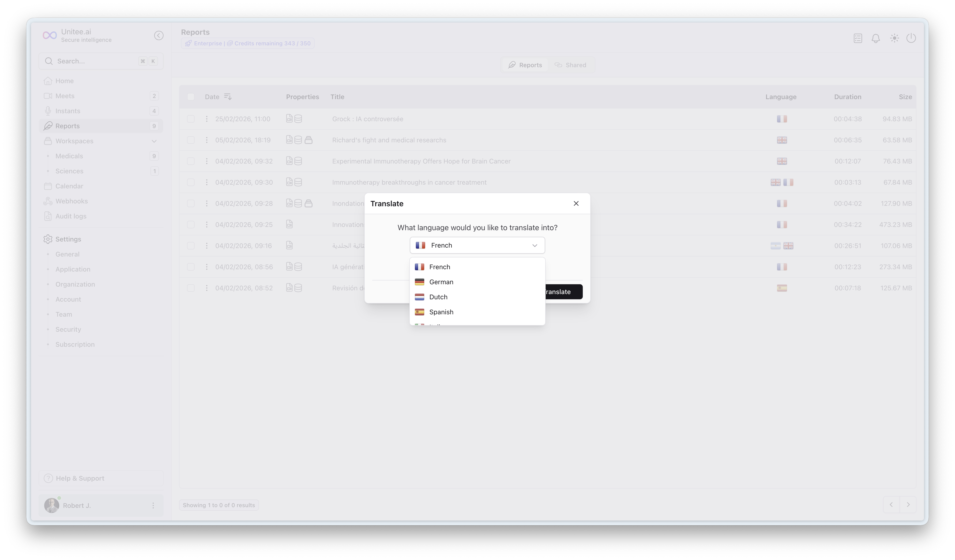The width and height of the screenshot is (955, 560).
Task: Tick the checkbox for 04/02/2026, 09:28 row
Action: (x=191, y=203)
